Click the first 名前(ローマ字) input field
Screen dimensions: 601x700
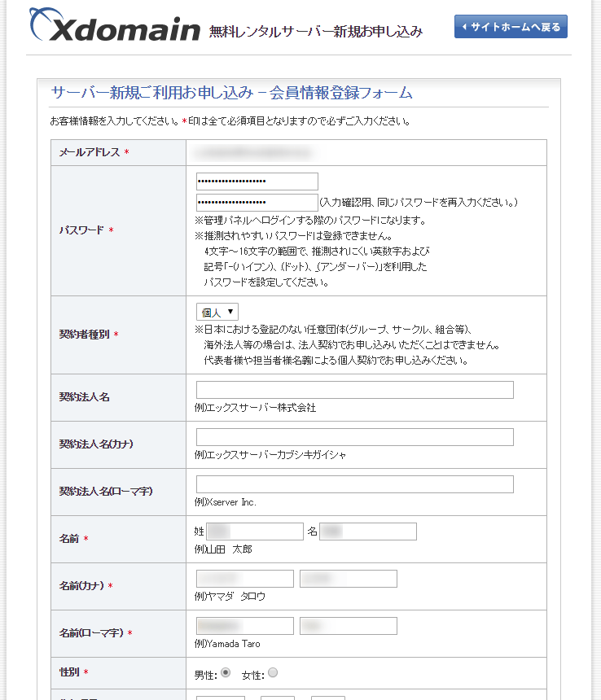[244, 626]
